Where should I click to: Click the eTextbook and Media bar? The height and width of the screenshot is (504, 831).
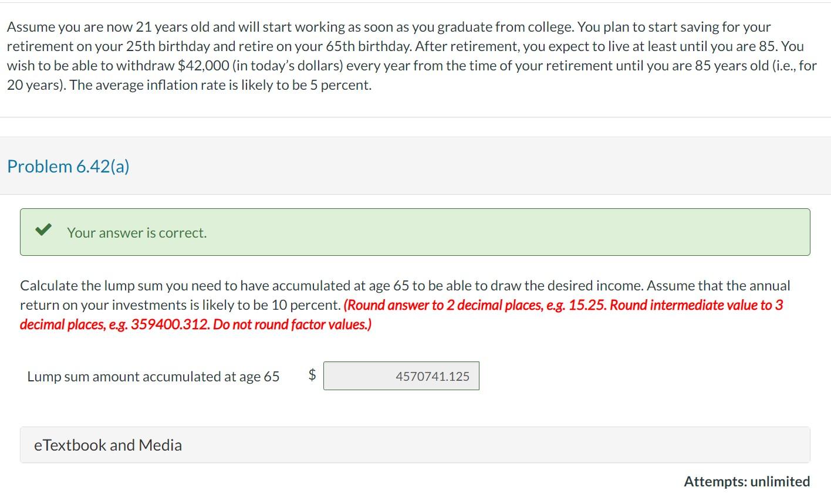415,445
